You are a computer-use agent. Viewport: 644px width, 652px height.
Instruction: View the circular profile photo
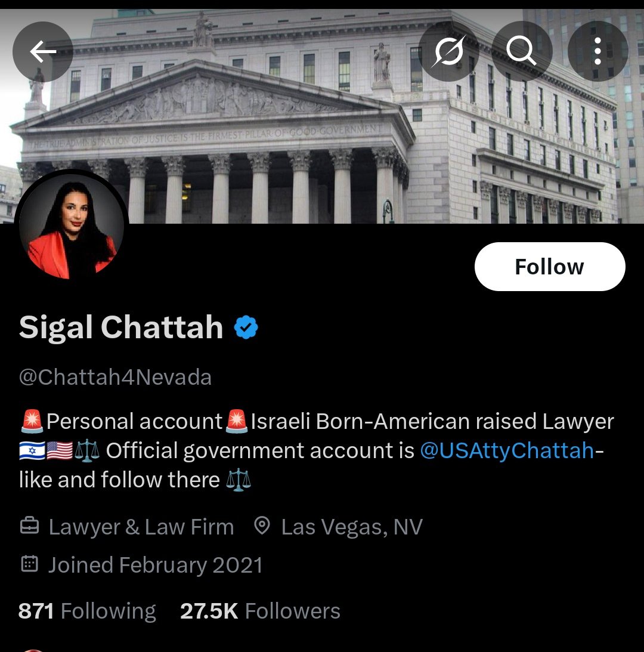pyautogui.click(x=72, y=225)
